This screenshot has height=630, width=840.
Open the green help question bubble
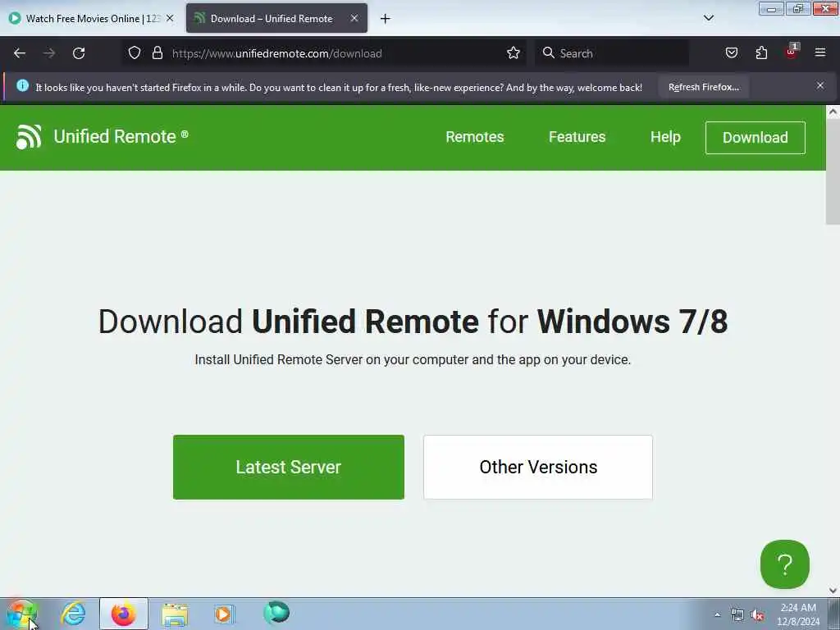785,564
